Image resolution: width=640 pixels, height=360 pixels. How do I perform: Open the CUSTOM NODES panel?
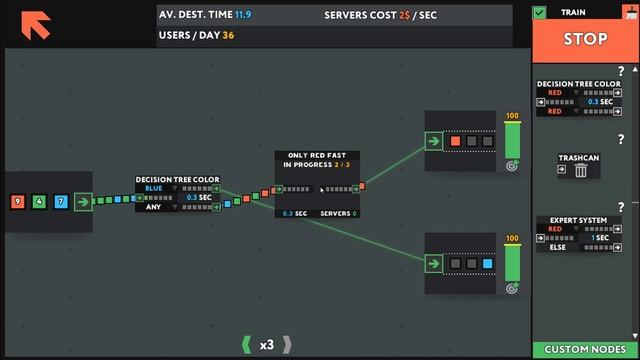[585, 349]
